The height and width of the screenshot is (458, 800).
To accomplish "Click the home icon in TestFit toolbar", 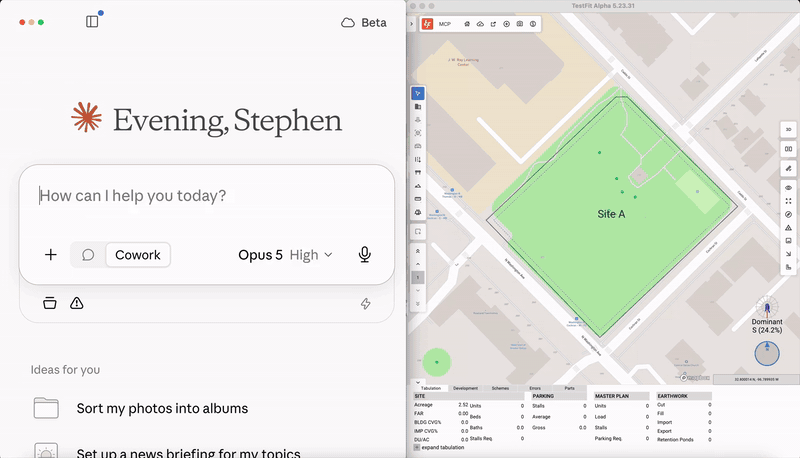I will [467, 24].
